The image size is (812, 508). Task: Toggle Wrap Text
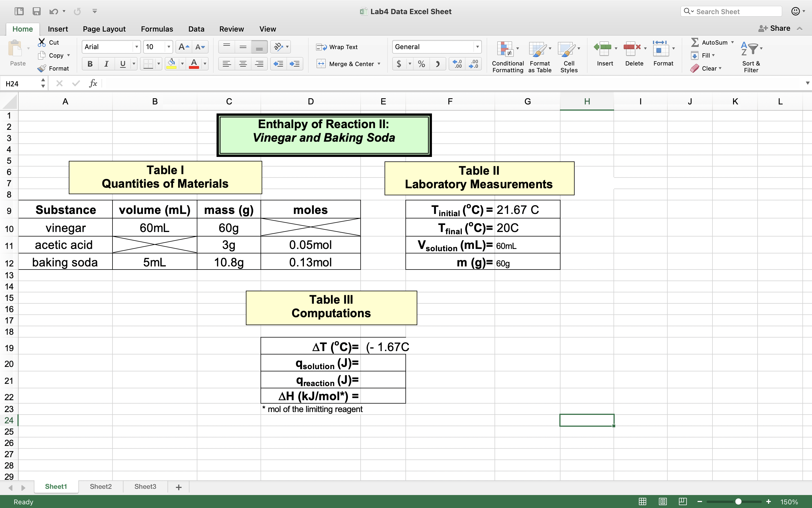point(337,47)
